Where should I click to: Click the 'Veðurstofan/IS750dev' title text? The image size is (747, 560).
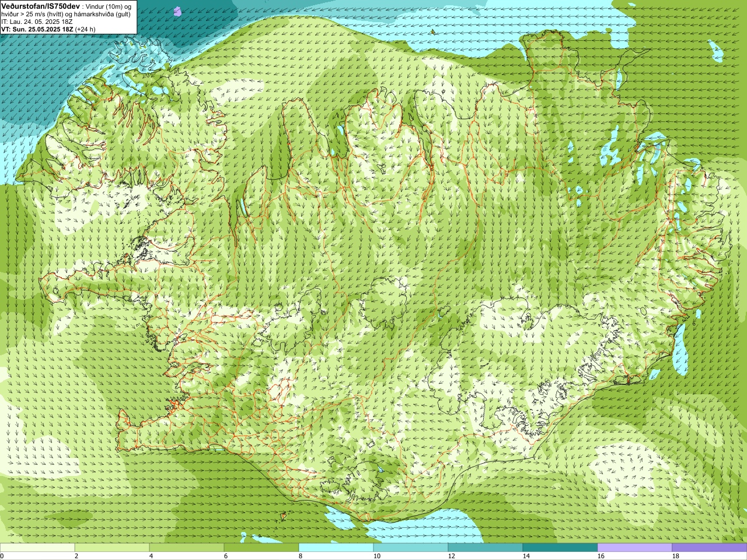pos(40,6)
